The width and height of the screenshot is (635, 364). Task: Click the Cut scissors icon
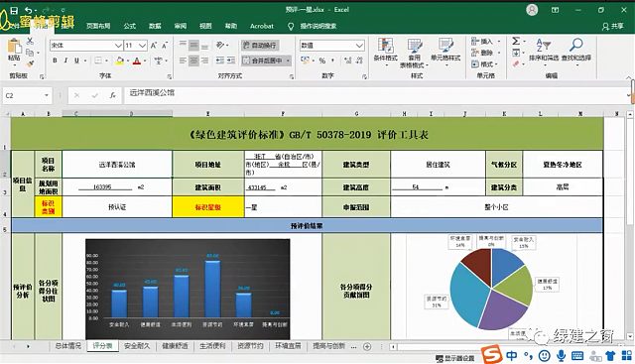tap(30, 41)
